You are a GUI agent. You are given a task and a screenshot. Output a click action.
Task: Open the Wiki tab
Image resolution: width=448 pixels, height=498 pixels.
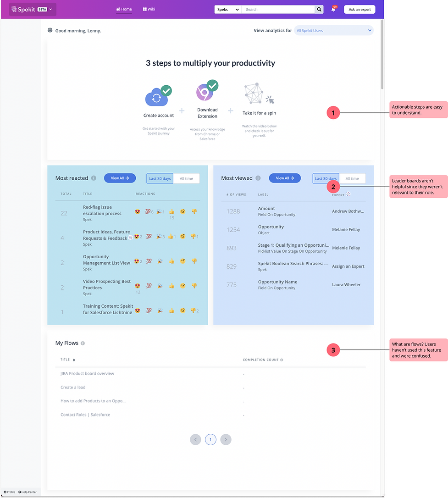(149, 9)
